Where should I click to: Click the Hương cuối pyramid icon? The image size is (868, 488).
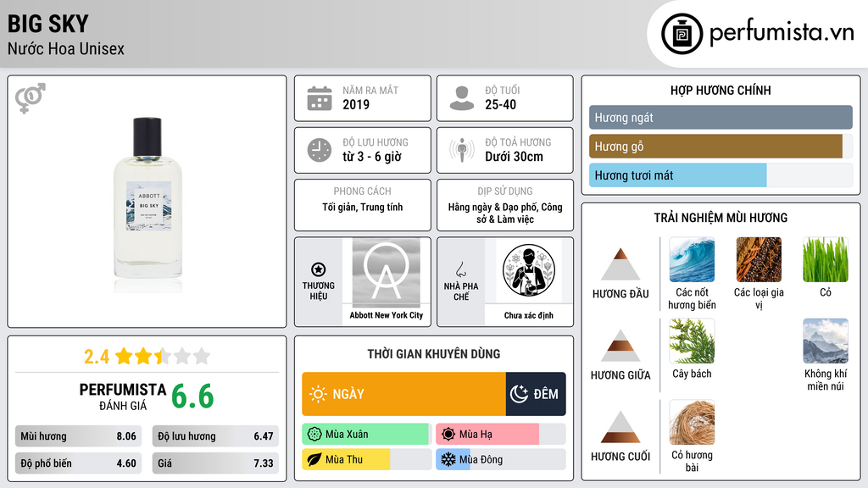click(x=620, y=427)
